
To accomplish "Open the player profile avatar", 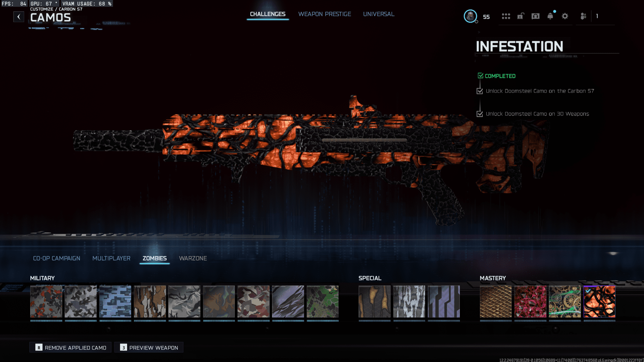I will coord(470,16).
